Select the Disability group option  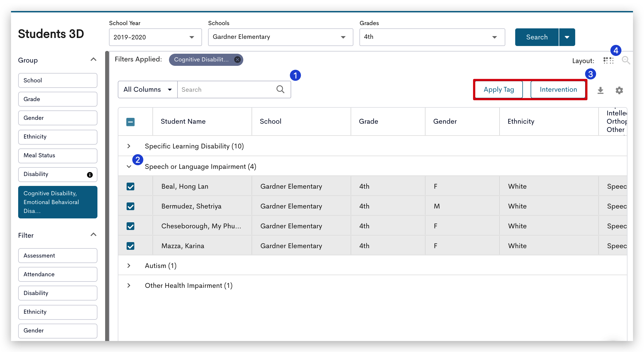click(x=58, y=174)
